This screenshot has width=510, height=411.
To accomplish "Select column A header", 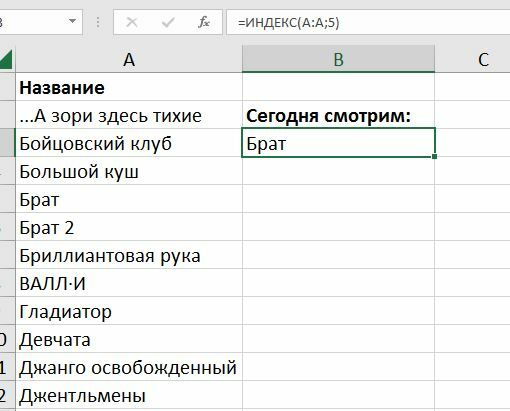I will click(x=129, y=59).
